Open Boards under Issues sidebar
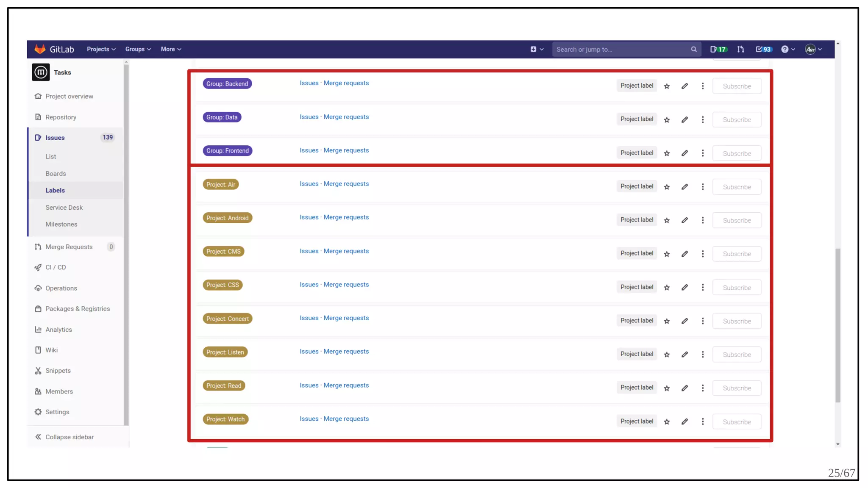 point(56,174)
